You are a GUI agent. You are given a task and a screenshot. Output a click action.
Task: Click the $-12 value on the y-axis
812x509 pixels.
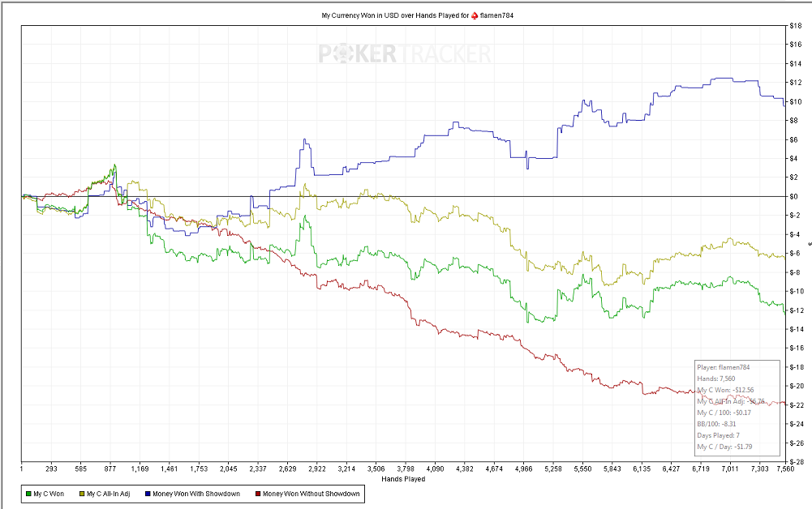pos(797,310)
